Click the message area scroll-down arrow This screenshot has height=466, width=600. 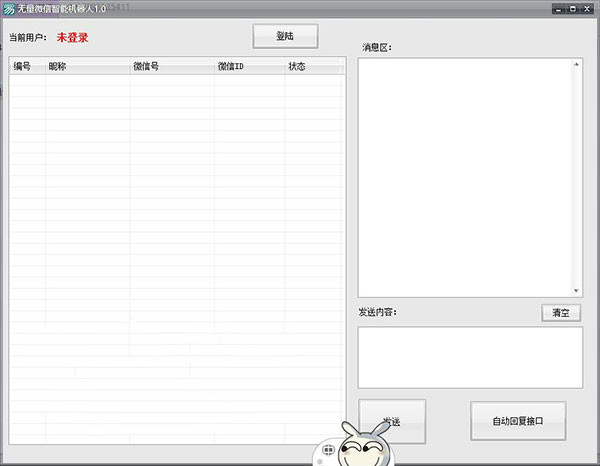pyautogui.click(x=576, y=291)
